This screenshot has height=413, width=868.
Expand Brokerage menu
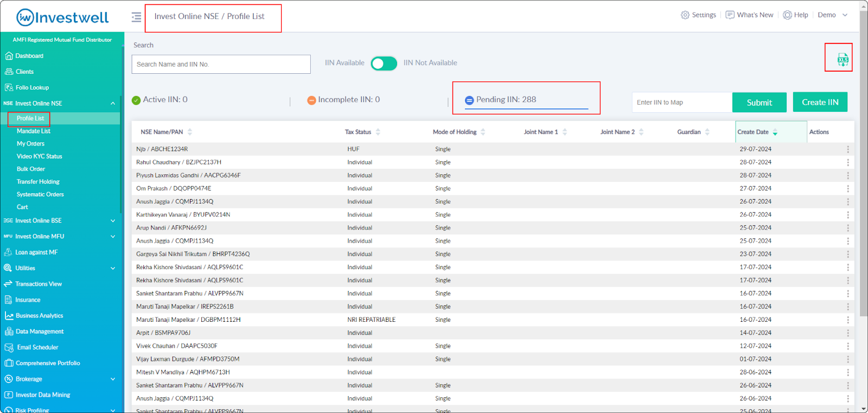click(113, 379)
